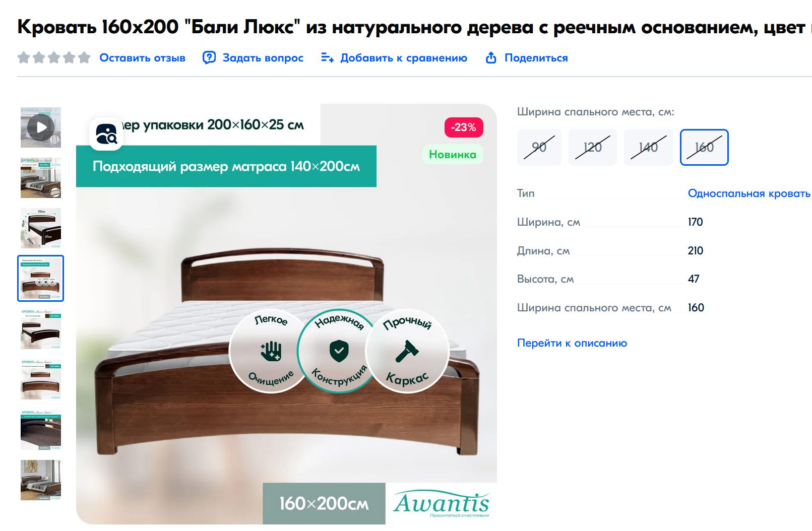Click Перейти к описанию link
This screenshot has height=531, width=812.
(x=572, y=343)
